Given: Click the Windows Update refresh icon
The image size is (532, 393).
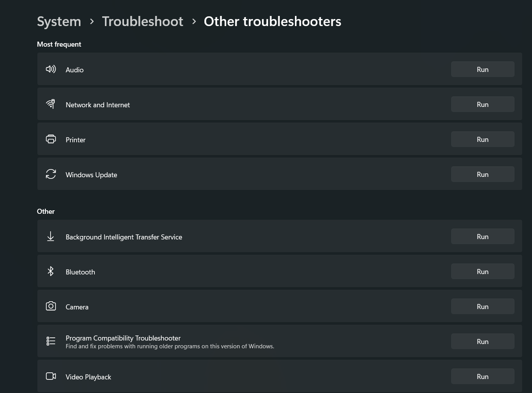Looking at the screenshot, I should point(51,174).
